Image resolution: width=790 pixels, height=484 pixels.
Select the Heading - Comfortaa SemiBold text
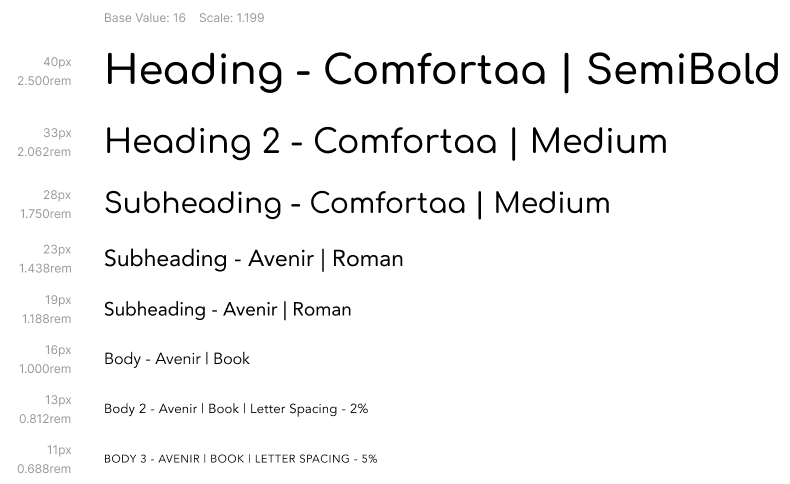pos(442,72)
